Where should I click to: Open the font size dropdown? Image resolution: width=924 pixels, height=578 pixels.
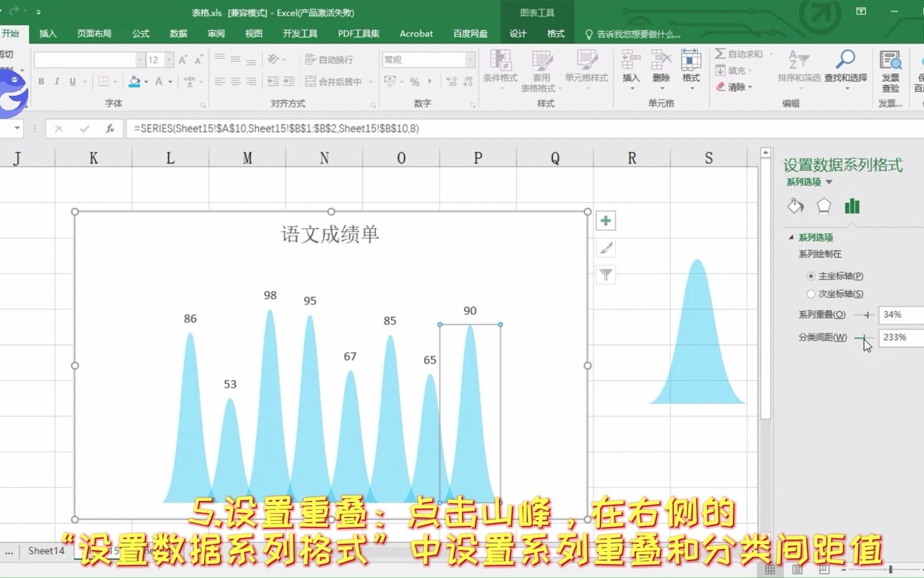click(x=169, y=59)
